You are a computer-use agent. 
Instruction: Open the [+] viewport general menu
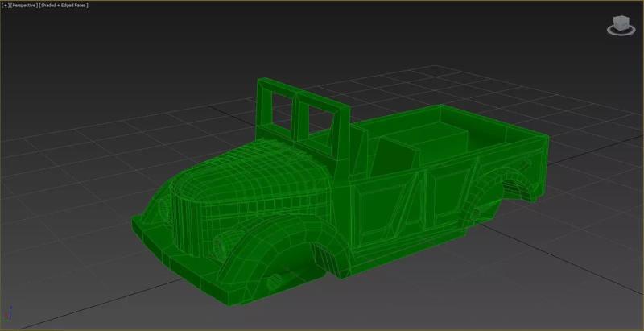click(x=6, y=6)
